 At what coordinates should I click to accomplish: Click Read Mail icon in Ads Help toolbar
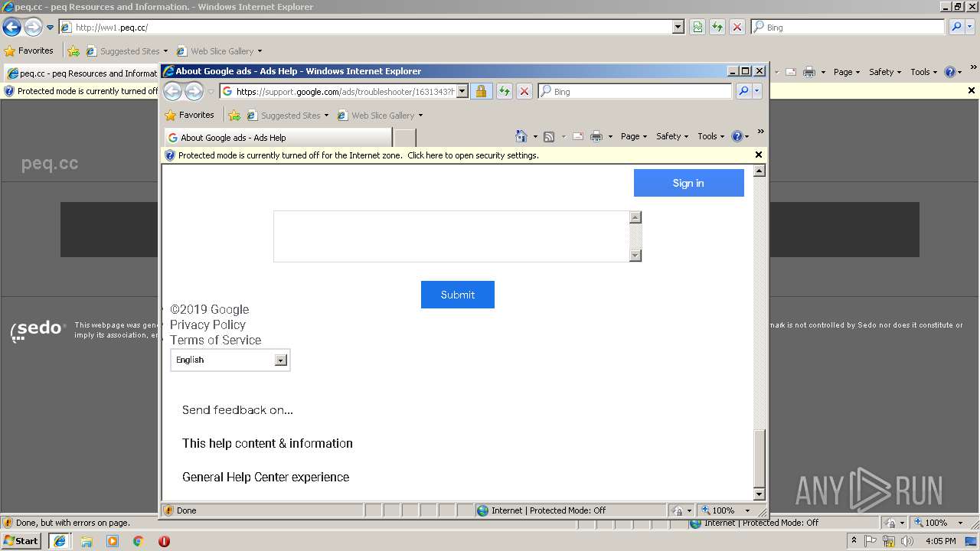(578, 136)
